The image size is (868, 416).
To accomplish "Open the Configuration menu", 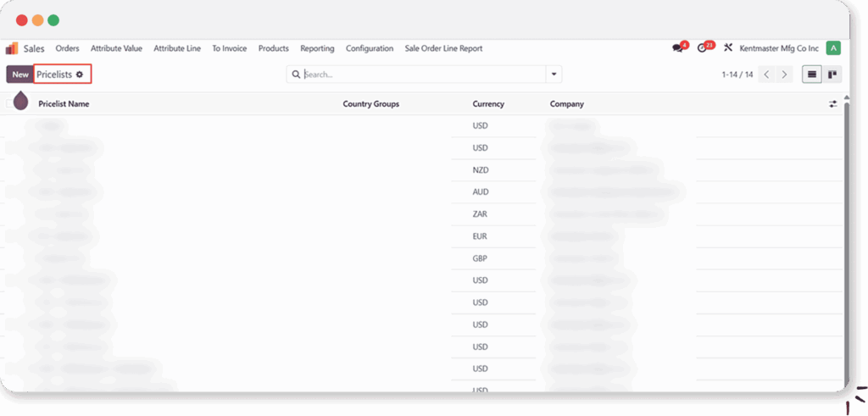I will [370, 48].
